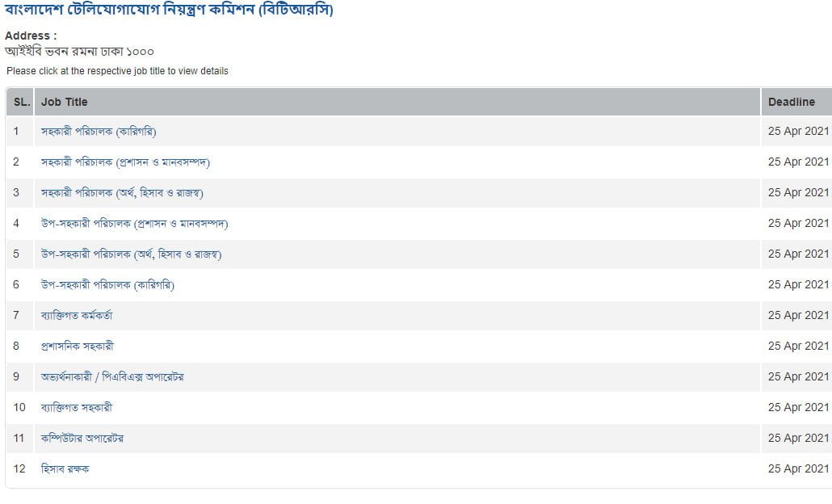
Task: Click the হিসাব রক্ষক job link
Action: pos(65,468)
